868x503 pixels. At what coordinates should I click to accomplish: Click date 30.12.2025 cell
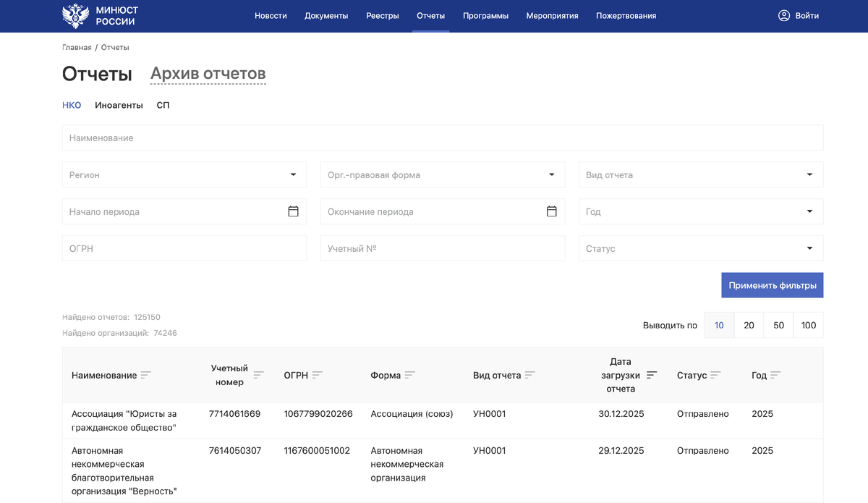[621, 414]
